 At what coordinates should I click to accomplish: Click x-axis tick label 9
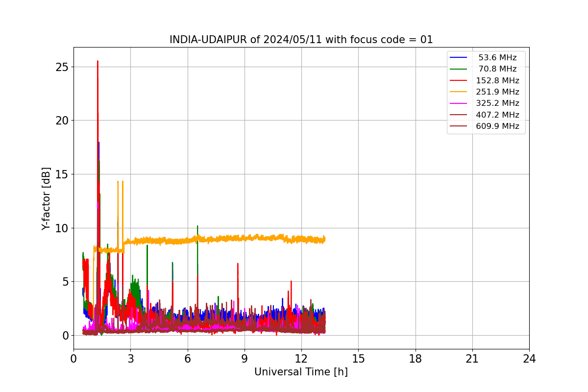point(245,359)
